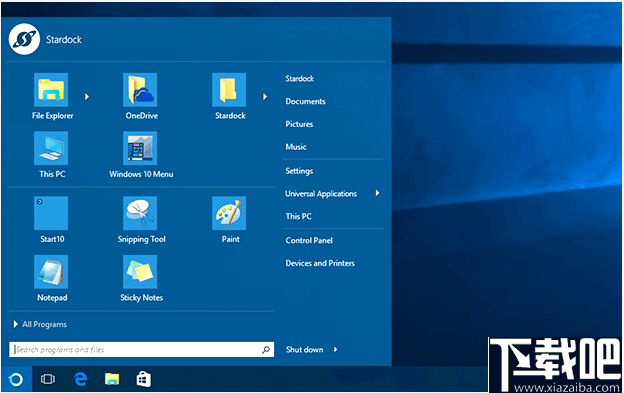Open Shut down options arrow
Screen dimensions: 624x393
(335, 350)
